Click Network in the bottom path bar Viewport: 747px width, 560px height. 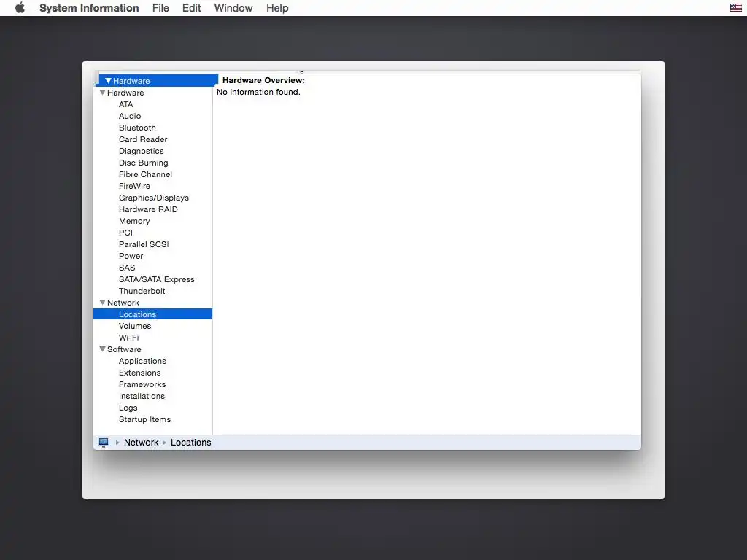tap(141, 443)
